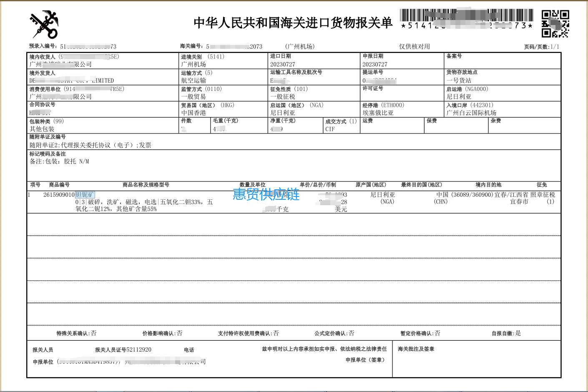
Task: Click the 项号 column header
Action: [x=35, y=185]
